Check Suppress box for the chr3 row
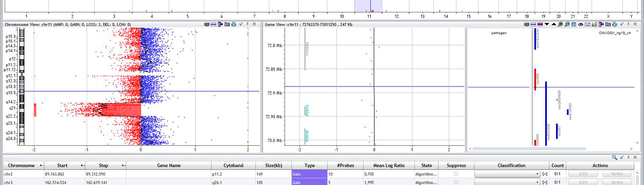The width and height of the screenshot is (644, 185). tap(456, 182)
